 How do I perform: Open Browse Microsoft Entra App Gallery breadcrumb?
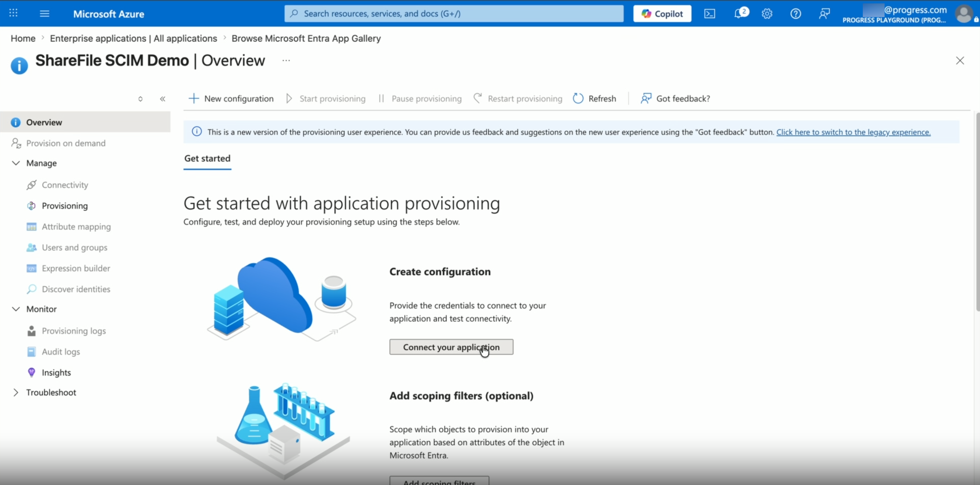tap(306, 38)
